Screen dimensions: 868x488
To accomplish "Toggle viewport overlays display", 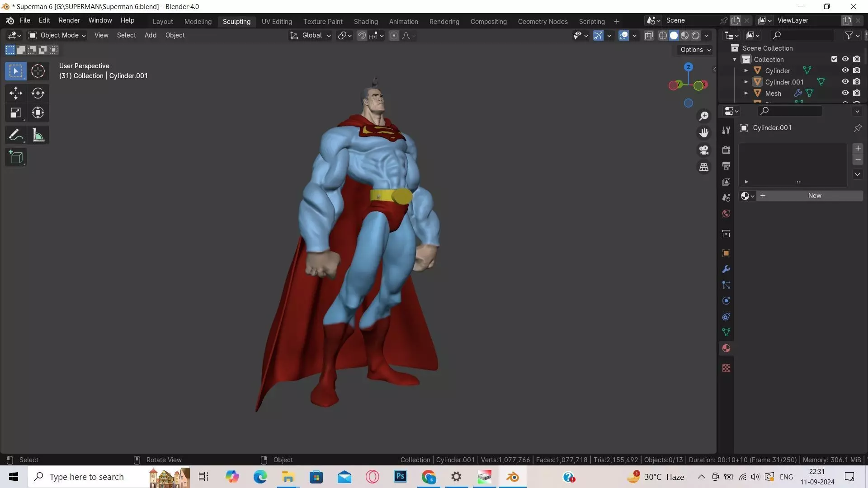I will [x=623, y=36].
